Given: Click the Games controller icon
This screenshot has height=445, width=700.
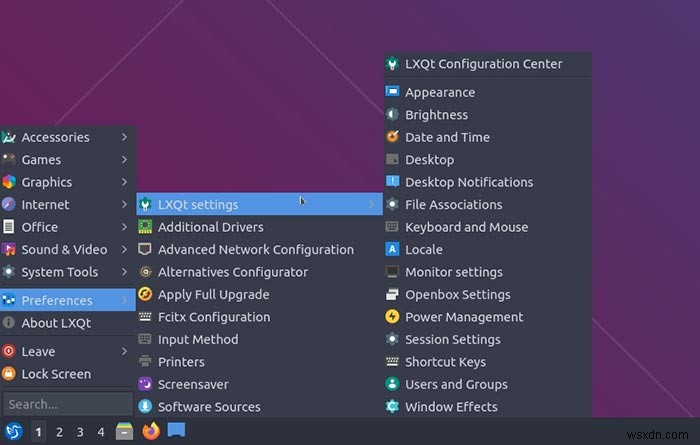Looking at the screenshot, I should [x=9, y=159].
